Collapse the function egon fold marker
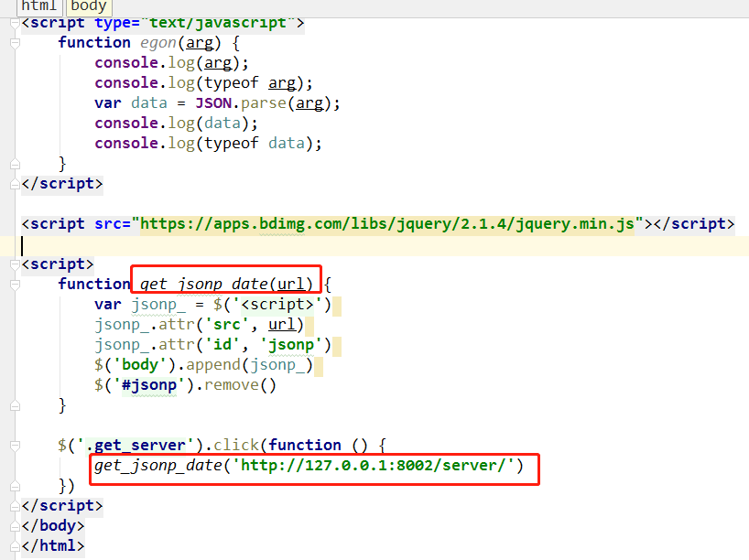Image resolution: width=749 pixels, height=560 pixels. pyautogui.click(x=15, y=43)
